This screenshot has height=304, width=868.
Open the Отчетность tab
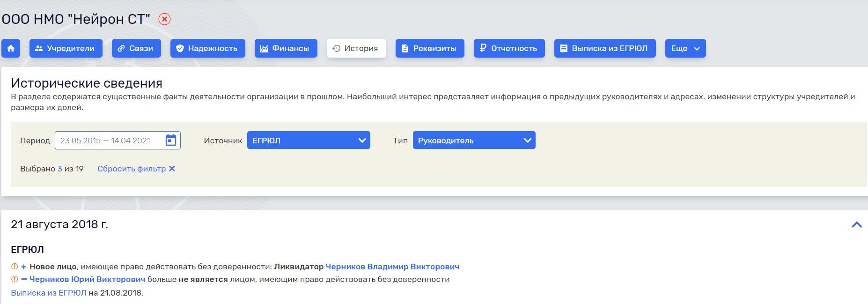(509, 48)
